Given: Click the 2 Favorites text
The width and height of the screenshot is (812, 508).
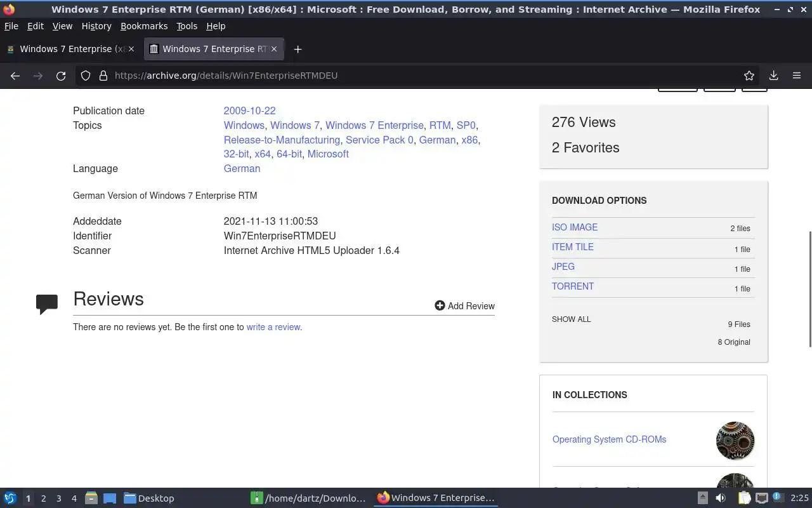Looking at the screenshot, I should (586, 147).
